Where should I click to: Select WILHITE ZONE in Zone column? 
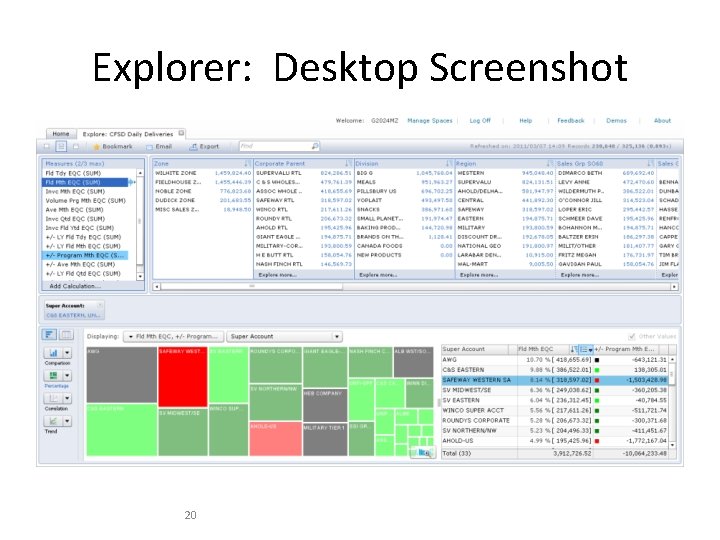coord(203,173)
